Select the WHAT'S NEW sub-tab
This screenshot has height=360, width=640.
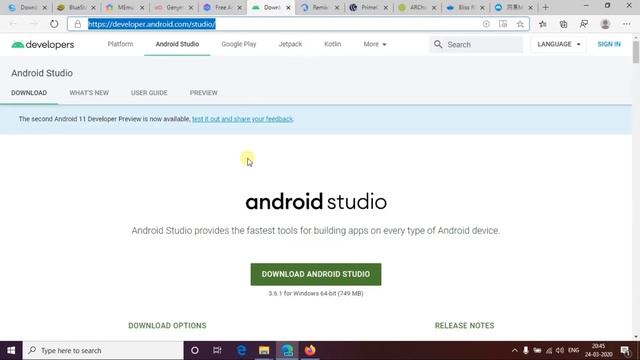(x=89, y=93)
